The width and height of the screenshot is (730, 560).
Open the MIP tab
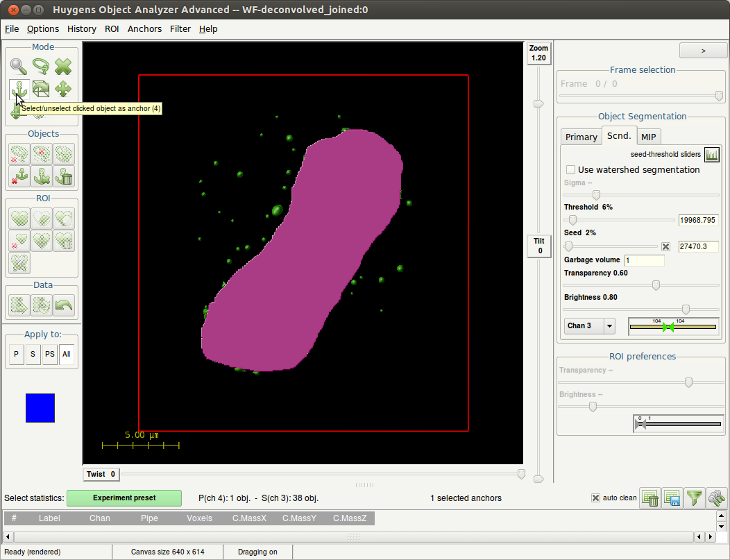[x=648, y=137]
